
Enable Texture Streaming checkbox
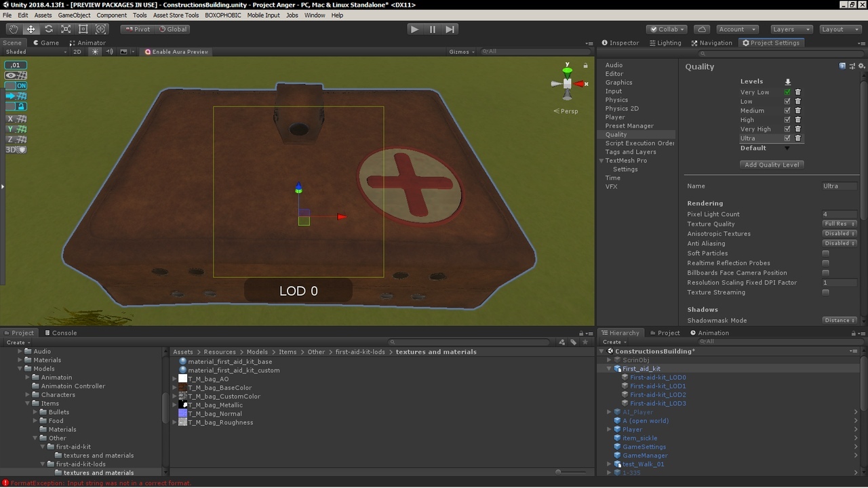point(825,293)
